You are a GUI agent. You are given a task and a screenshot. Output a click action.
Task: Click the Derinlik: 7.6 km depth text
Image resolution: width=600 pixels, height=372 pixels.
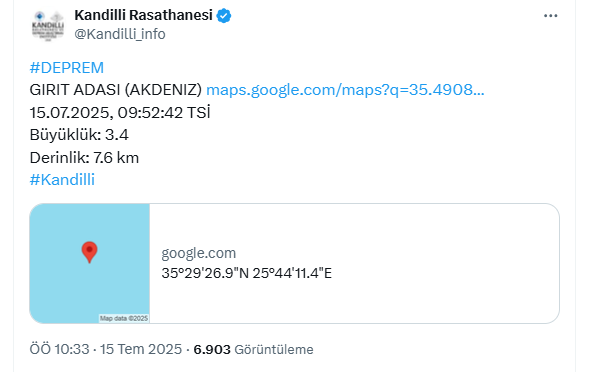(x=84, y=157)
